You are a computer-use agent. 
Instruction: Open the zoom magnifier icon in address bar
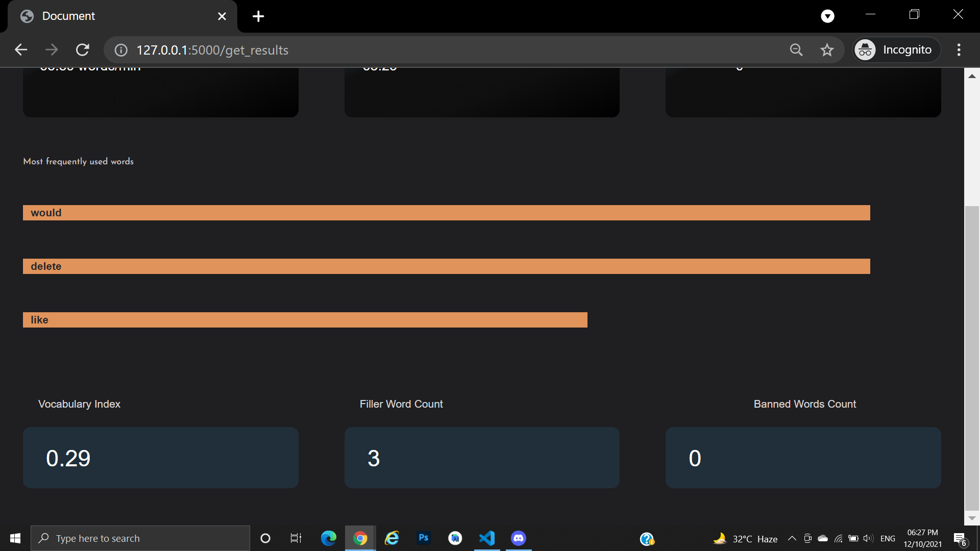[x=796, y=49]
